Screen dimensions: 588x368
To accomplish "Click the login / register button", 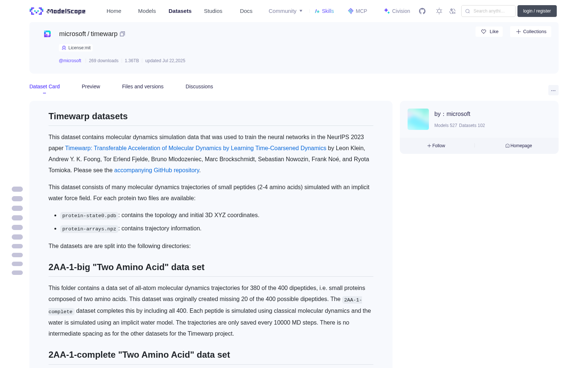I will (x=537, y=11).
